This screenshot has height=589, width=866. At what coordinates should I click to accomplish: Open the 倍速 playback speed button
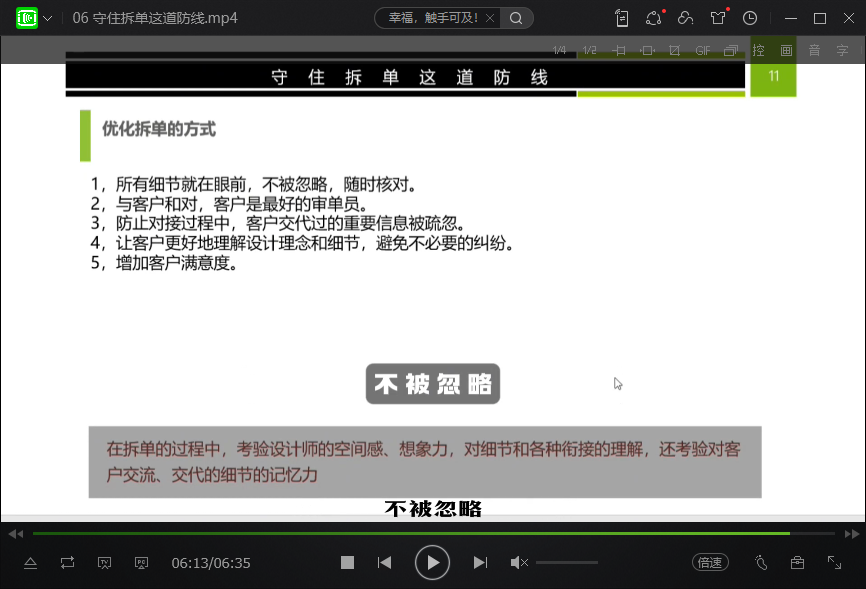pyautogui.click(x=710, y=563)
